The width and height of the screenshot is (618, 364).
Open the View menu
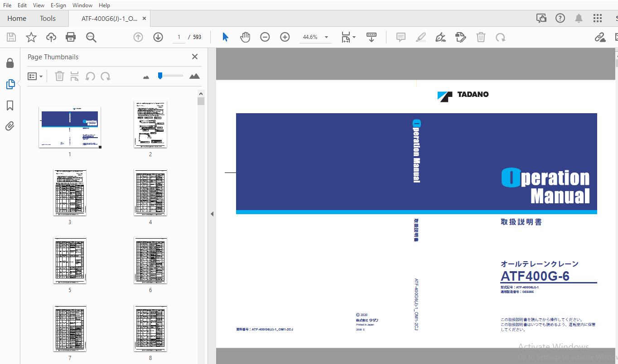click(39, 5)
